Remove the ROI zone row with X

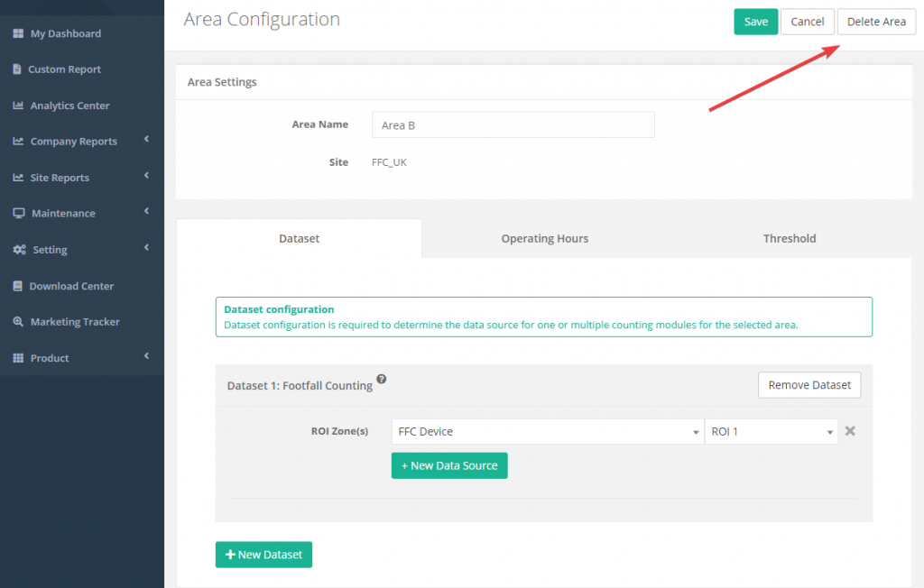coord(849,431)
